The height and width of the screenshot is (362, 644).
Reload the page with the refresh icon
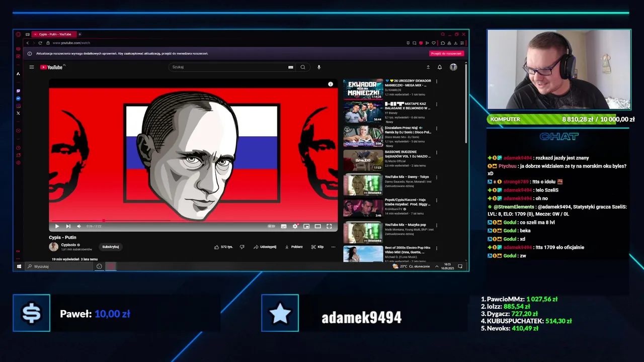40,43
